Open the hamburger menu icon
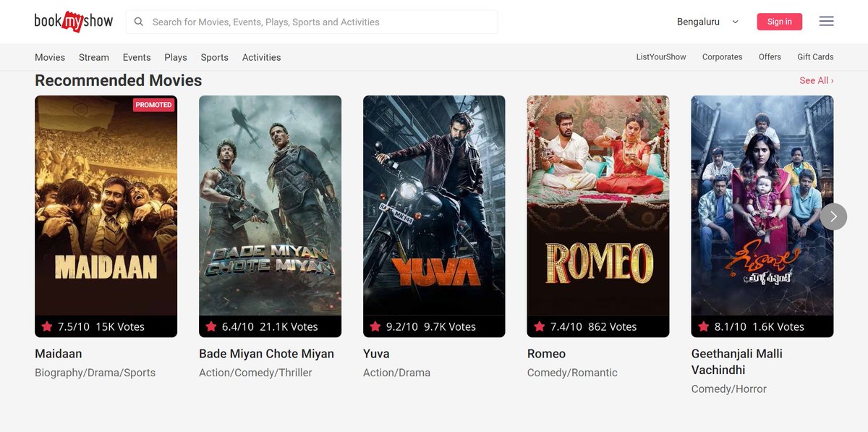The height and width of the screenshot is (432, 868). click(x=826, y=22)
